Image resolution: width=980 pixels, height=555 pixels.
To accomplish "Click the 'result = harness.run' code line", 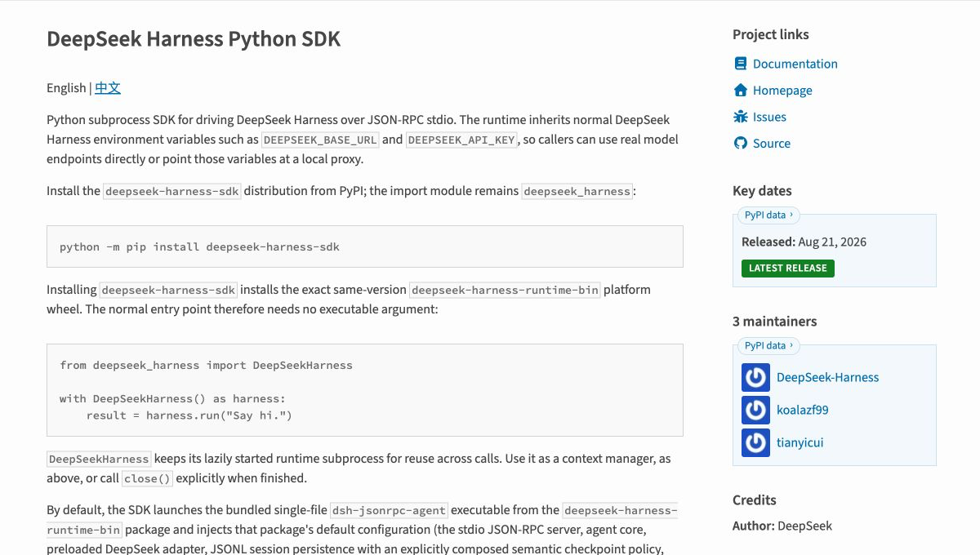I will pyautogui.click(x=189, y=415).
